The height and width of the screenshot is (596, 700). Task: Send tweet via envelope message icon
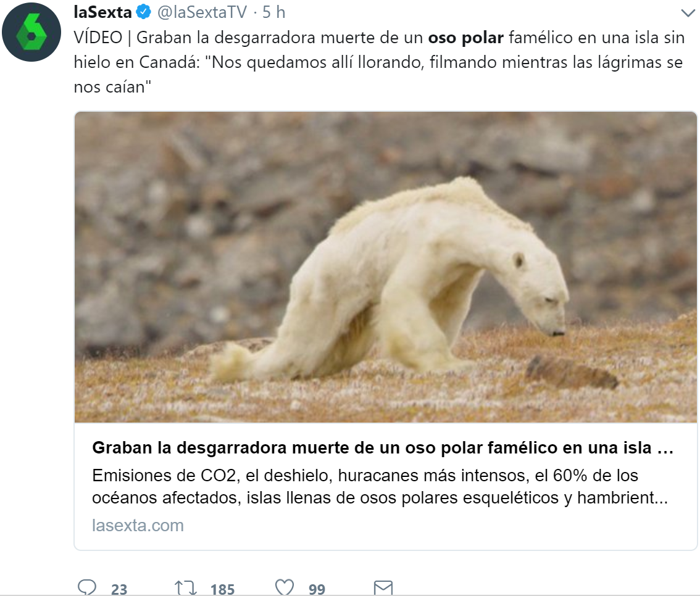[383, 588]
